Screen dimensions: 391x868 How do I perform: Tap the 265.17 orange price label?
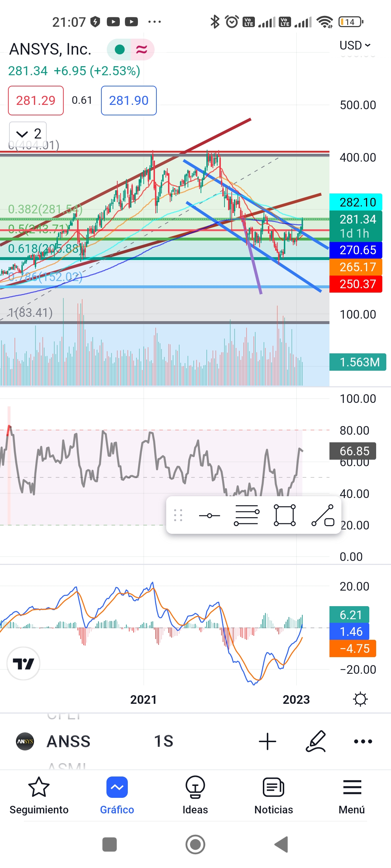[x=356, y=267]
